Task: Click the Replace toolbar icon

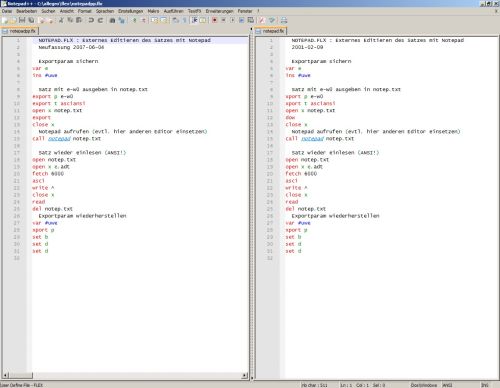Action: [122, 20]
